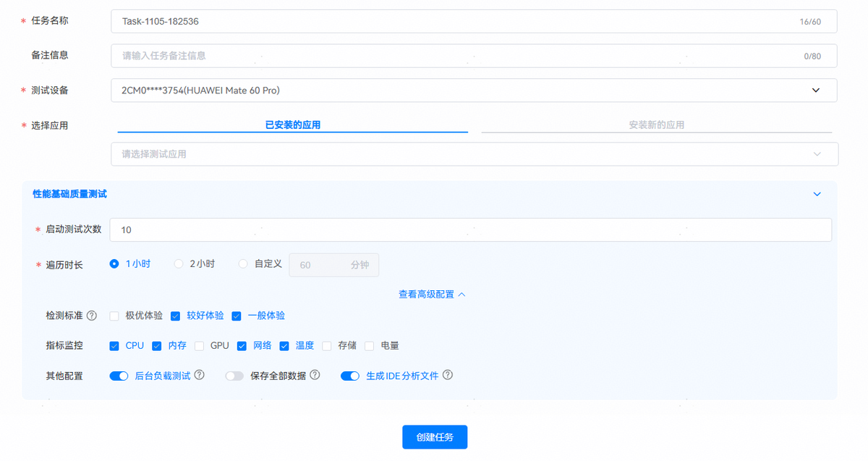Screen dimensions: 868x461
Task: Switch to the 已安装的应用 tab
Action: (x=293, y=124)
